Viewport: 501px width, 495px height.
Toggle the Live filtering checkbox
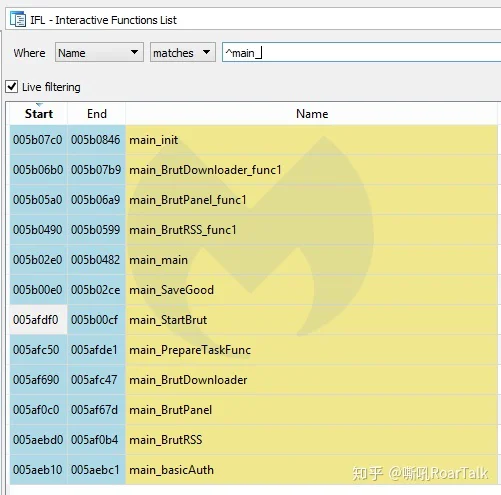click(12, 87)
